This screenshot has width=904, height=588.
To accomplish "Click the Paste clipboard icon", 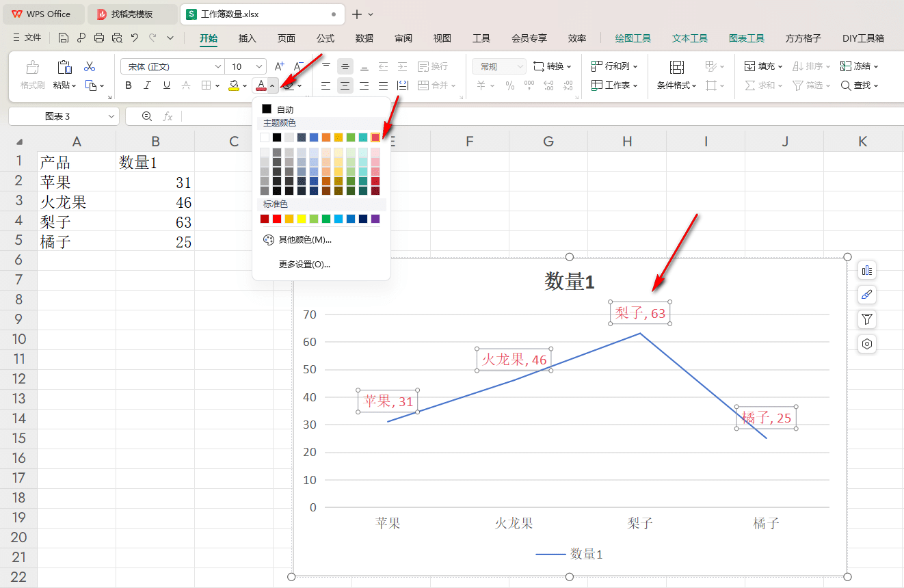I will click(64, 67).
